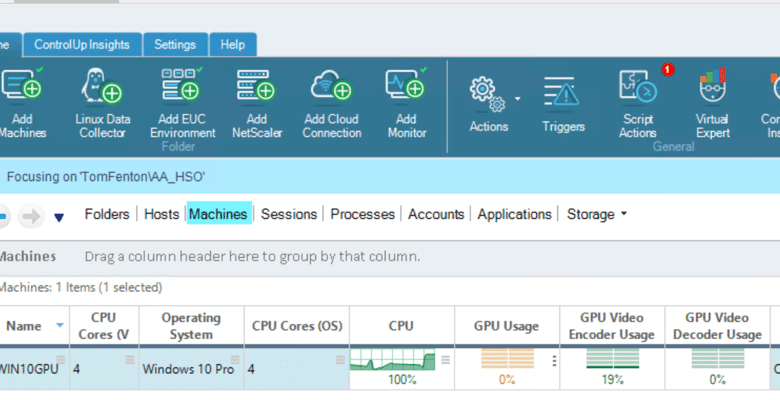Switch to the Sessions view
The height and width of the screenshot is (400, 780).
pyautogui.click(x=289, y=214)
